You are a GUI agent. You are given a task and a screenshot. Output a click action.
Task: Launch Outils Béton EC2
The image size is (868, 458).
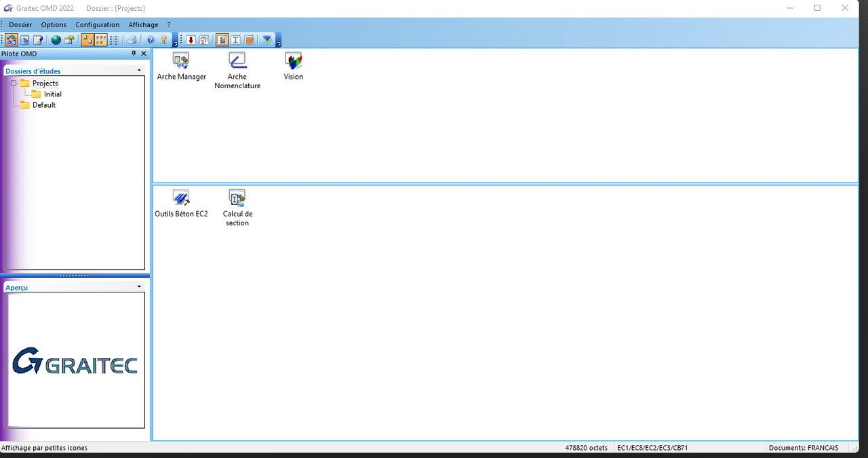click(x=181, y=204)
